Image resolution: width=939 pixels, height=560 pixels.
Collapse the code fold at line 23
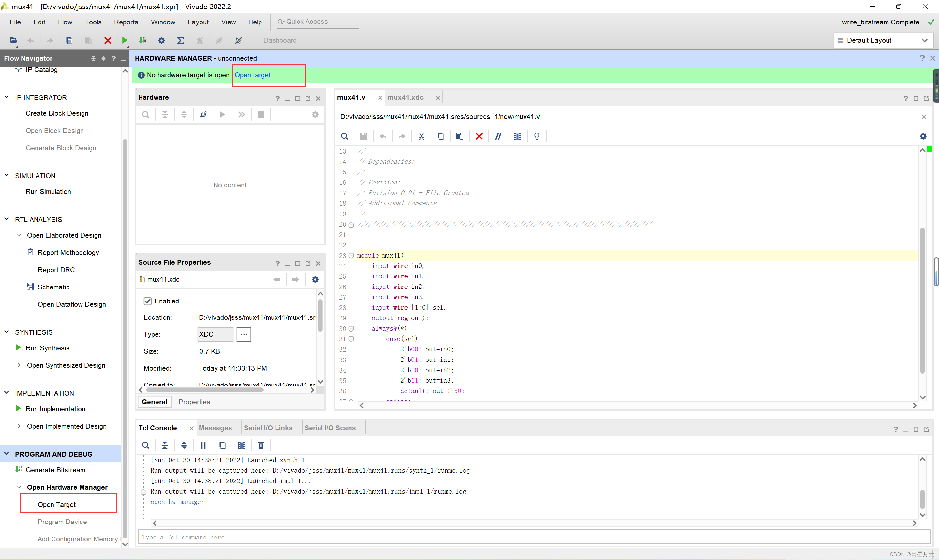(x=351, y=256)
